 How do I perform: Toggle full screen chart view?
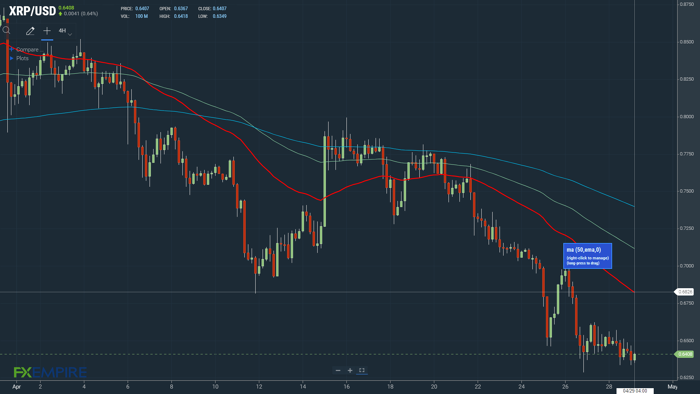362,370
